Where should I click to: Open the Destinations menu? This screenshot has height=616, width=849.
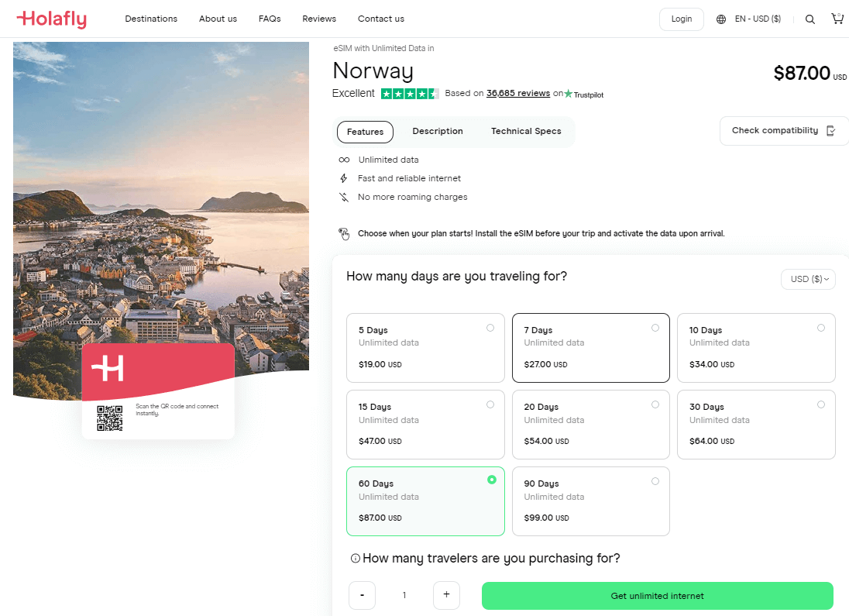tap(151, 19)
